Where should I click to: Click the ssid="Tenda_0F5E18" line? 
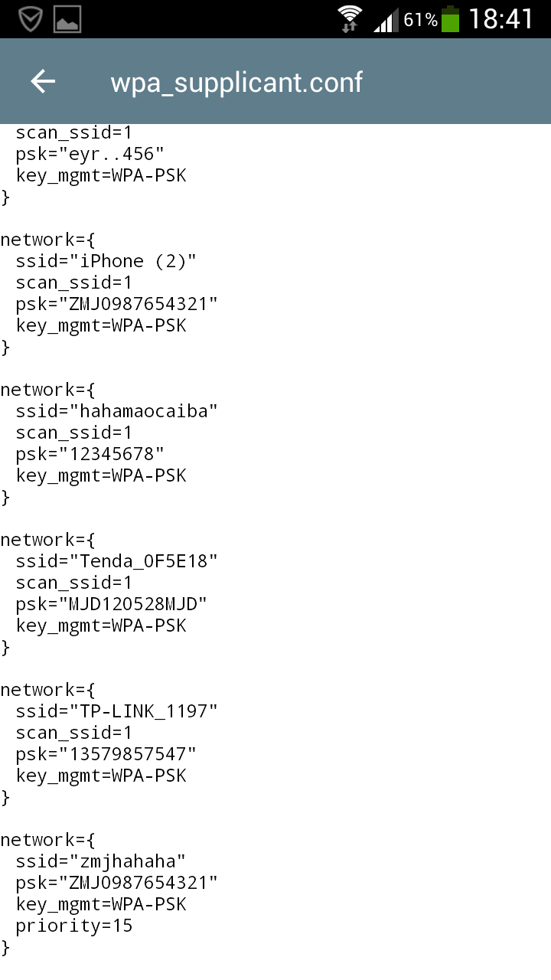[x=116, y=561]
